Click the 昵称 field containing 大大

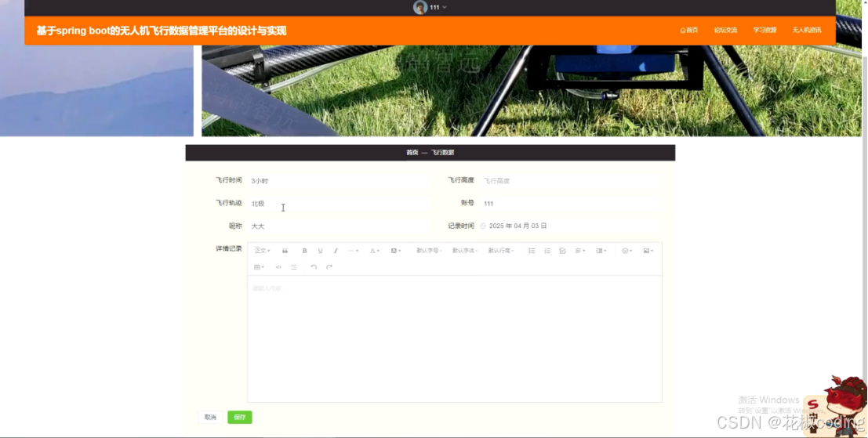pos(338,226)
